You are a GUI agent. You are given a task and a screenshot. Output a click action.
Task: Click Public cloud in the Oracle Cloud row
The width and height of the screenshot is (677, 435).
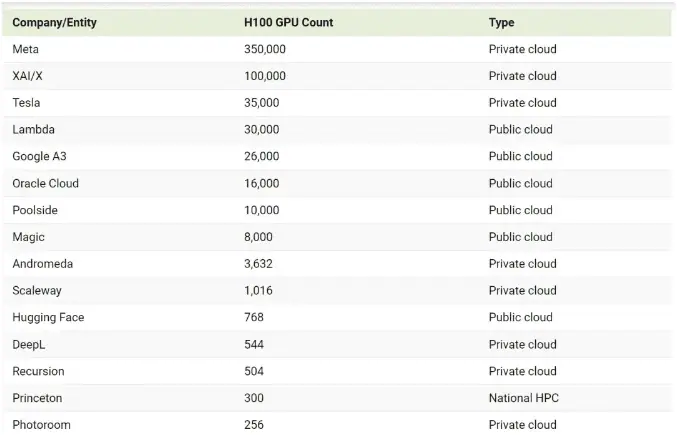(x=521, y=183)
